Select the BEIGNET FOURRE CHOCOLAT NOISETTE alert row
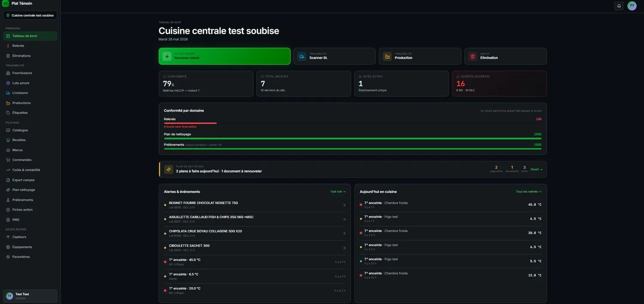The height and width of the screenshot is (304, 644). point(255,205)
